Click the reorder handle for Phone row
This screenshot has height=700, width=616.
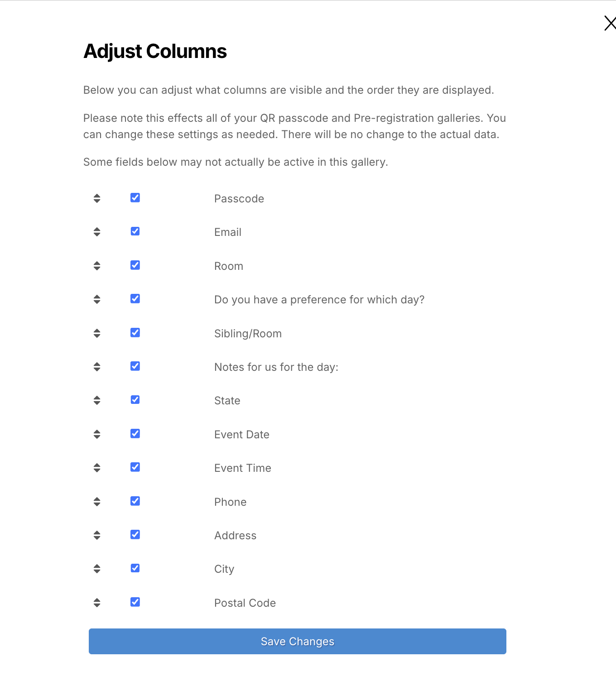coord(97,502)
